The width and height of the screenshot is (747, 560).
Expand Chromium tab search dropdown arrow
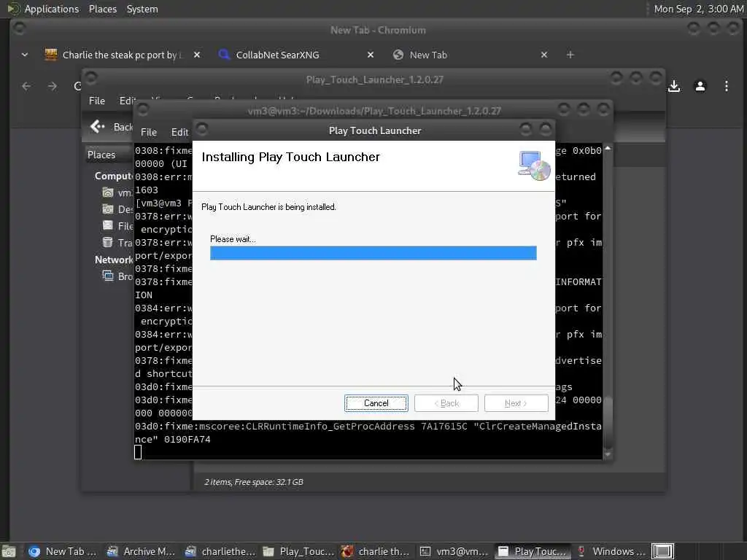pos(25,55)
